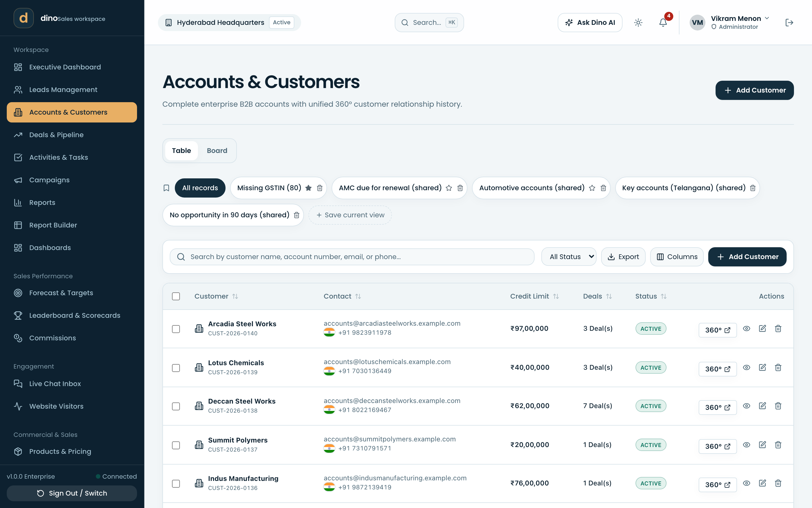
Task: Switch to the Board view tab
Action: [217, 150]
